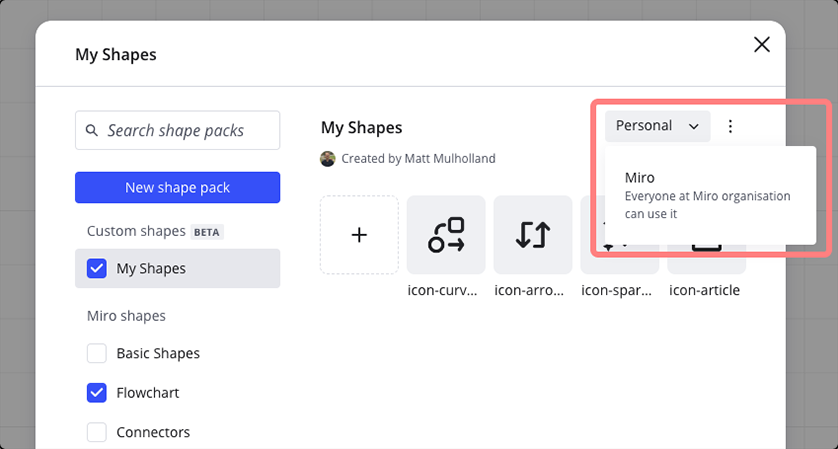Image resolution: width=838 pixels, height=449 pixels.
Task: Click Matt Mulholland's avatar picture
Action: (328, 158)
